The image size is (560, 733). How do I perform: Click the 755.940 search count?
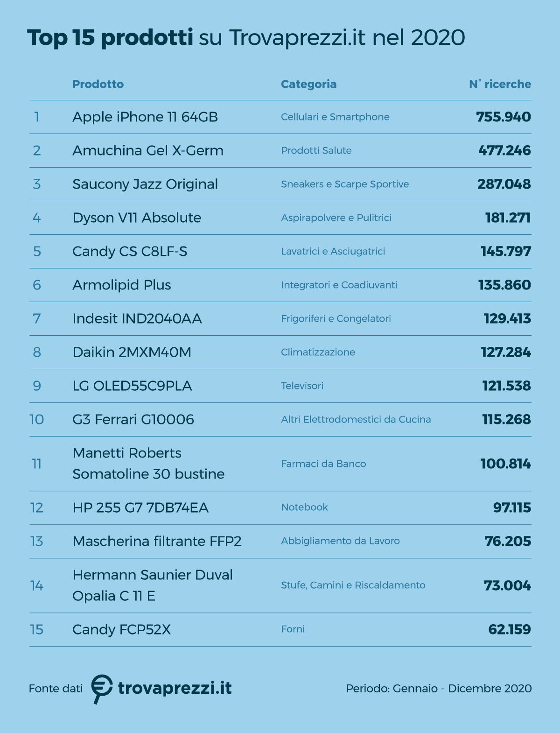tap(503, 117)
